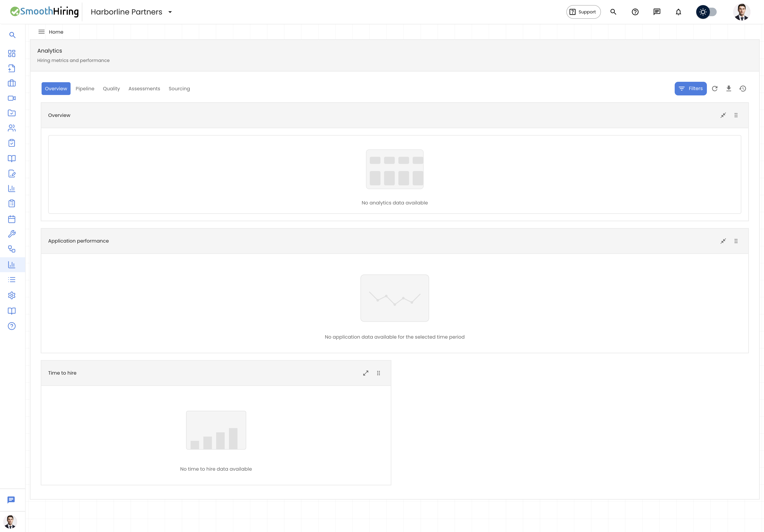This screenshot has width=764, height=532.
Task: Click the Time to hire drag handle
Action: [x=378, y=373]
